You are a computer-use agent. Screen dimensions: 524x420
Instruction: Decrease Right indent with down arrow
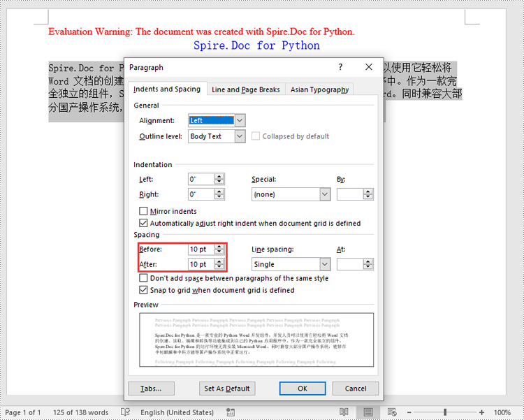pyautogui.click(x=219, y=197)
